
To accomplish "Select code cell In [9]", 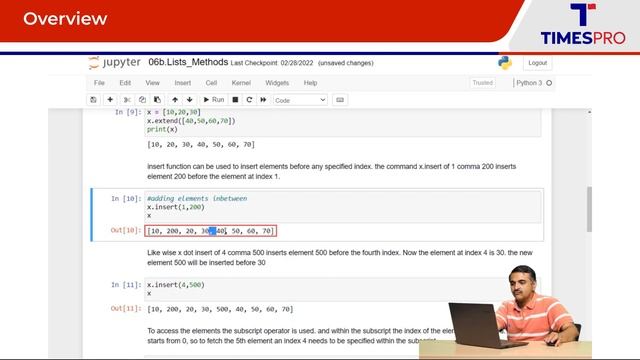I will (x=343, y=121).
